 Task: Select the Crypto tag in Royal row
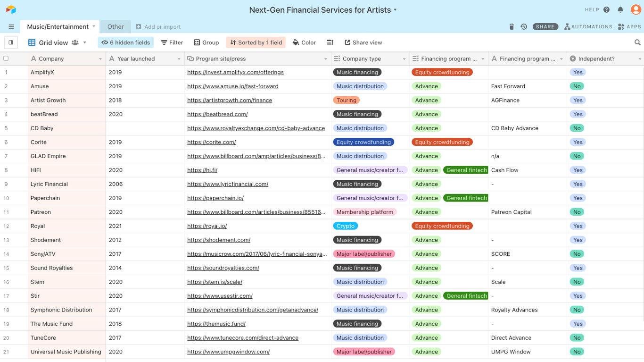[346, 226]
